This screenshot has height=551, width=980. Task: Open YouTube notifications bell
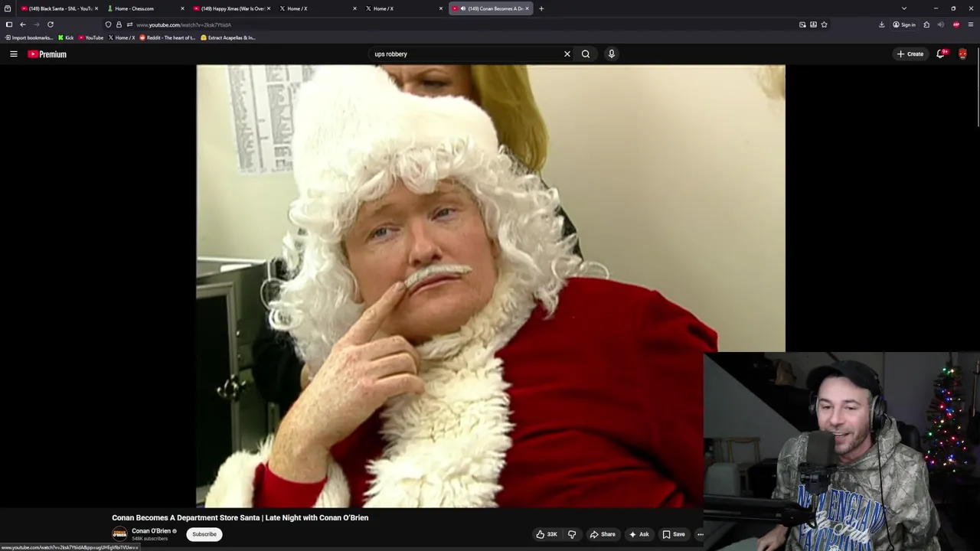point(940,54)
